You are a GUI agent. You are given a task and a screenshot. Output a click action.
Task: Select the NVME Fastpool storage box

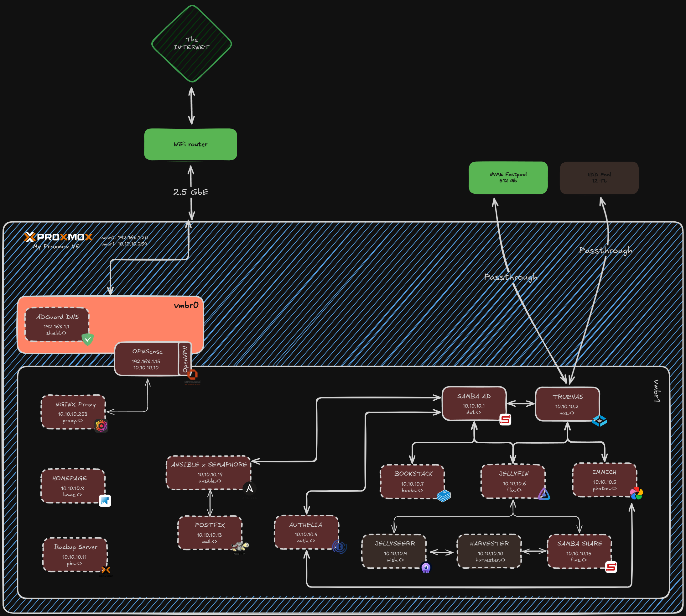pos(508,178)
